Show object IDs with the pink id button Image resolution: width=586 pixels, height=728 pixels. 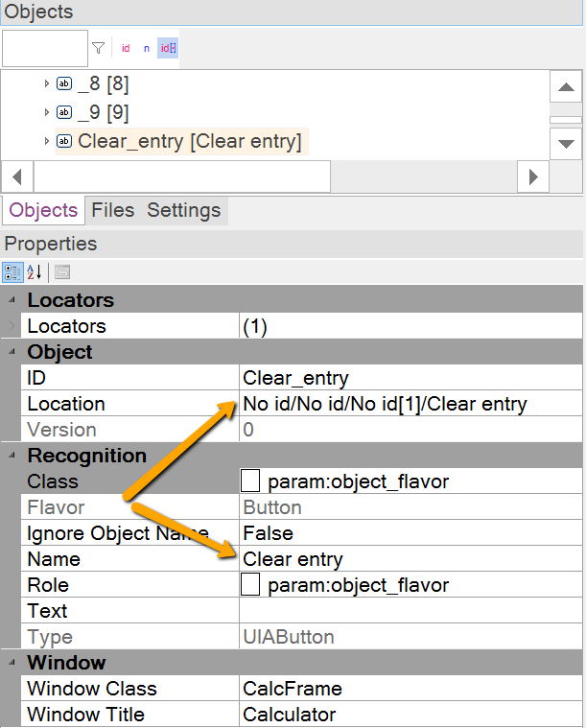click(126, 48)
